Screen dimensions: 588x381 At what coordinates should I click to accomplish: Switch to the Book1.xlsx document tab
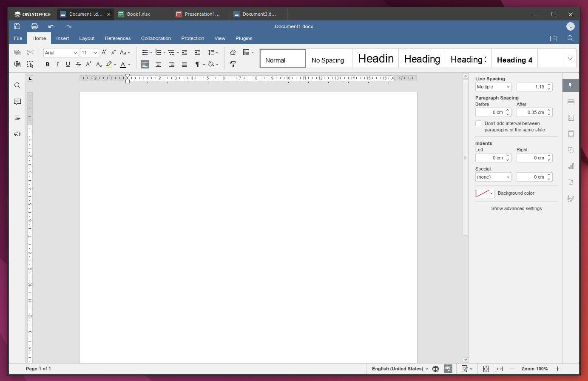(143, 14)
